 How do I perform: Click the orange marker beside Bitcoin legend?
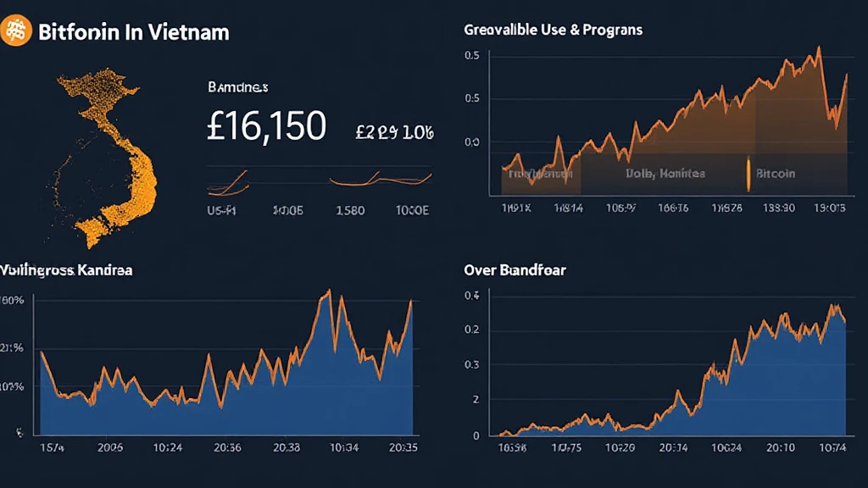(x=748, y=173)
